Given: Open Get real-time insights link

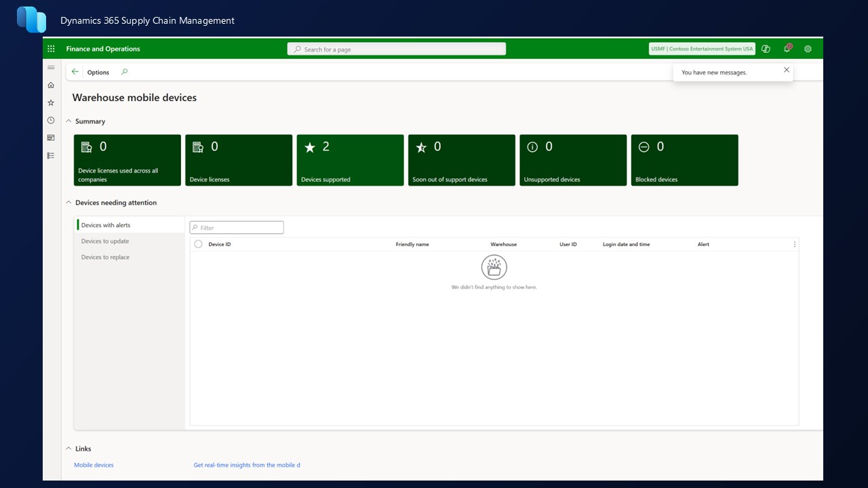Looking at the screenshot, I should pos(247,465).
